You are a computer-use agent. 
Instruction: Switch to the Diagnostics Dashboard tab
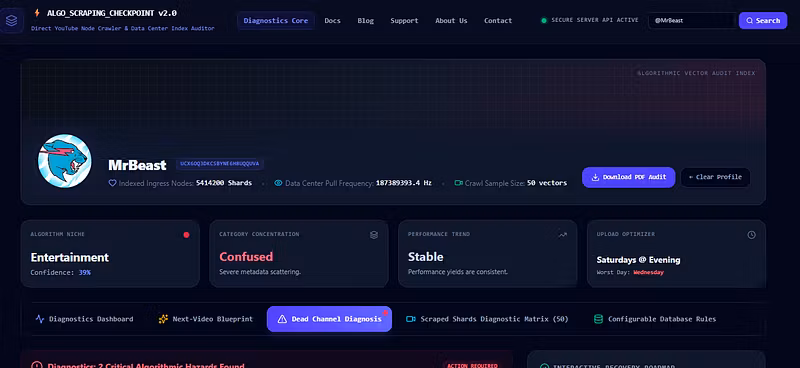(x=84, y=319)
